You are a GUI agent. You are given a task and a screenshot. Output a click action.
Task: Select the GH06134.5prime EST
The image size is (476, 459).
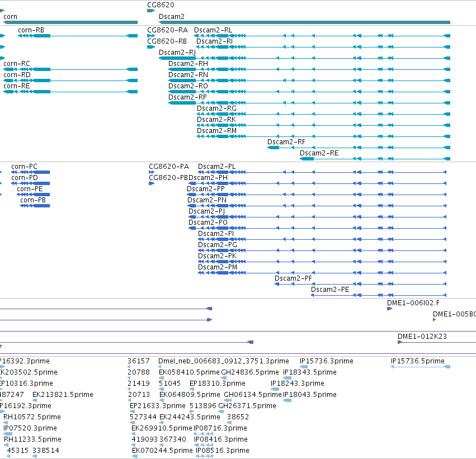(x=228, y=400)
